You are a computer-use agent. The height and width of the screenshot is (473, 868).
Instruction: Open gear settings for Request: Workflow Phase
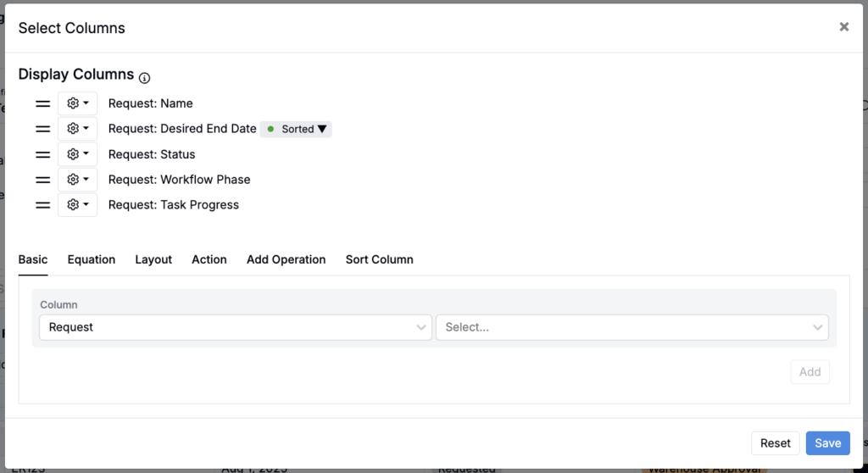(x=77, y=180)
